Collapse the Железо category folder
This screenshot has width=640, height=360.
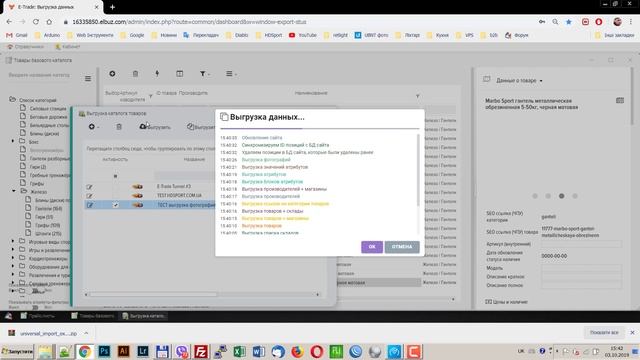pos(13,191)
